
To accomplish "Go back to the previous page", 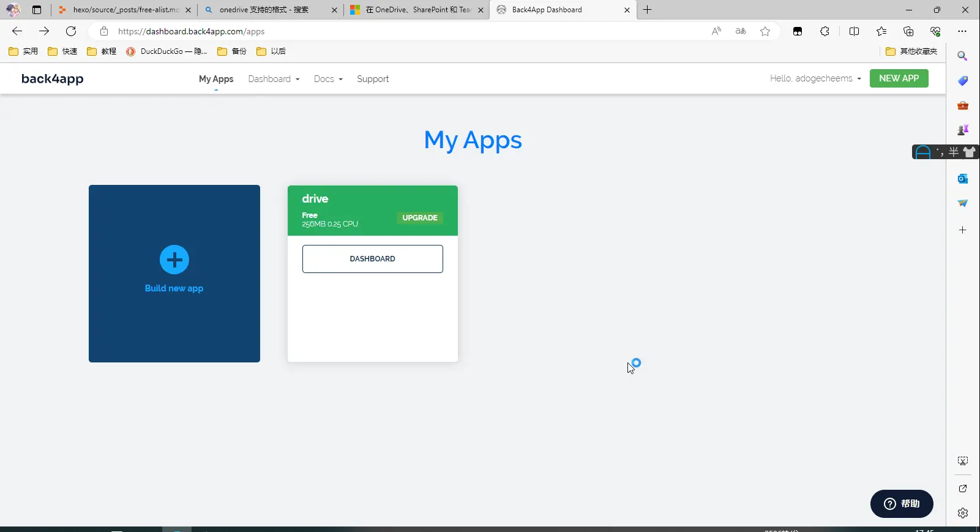I will point(17,31).
